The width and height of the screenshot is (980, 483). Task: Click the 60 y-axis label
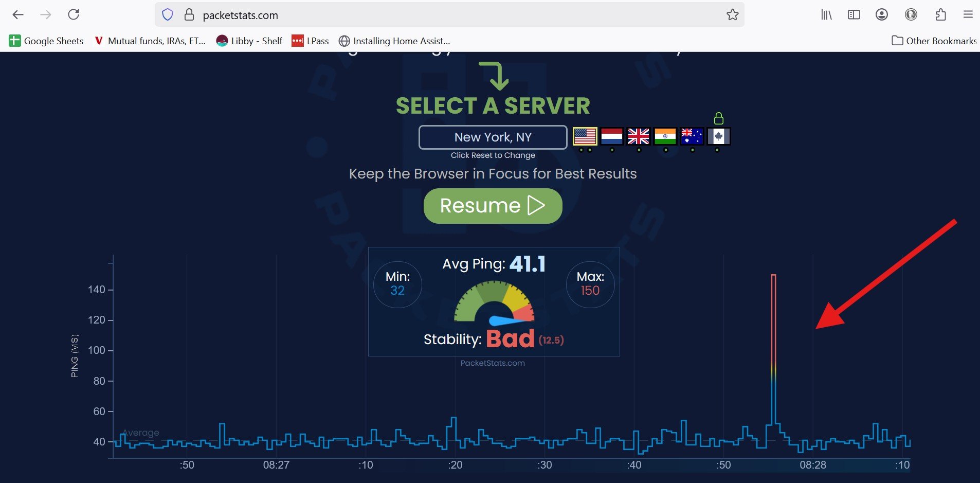[99, 412]
